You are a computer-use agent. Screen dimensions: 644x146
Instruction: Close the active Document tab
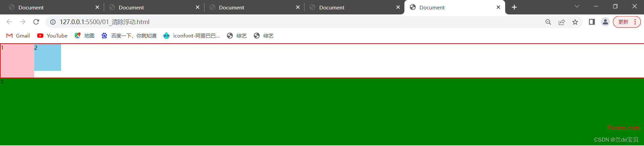click(498, 7)
